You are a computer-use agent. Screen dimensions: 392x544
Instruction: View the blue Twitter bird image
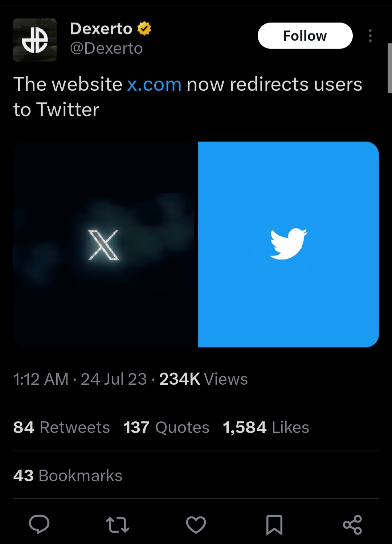[x=289, y=244]
